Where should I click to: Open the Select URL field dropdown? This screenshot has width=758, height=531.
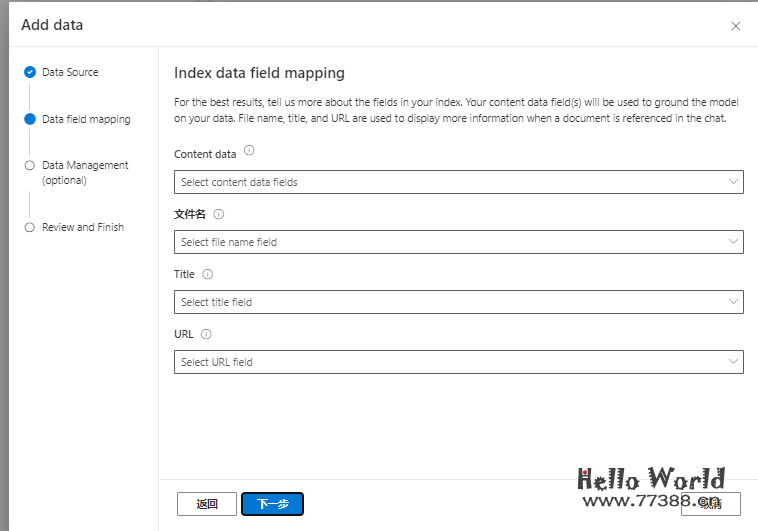(458, 362)
